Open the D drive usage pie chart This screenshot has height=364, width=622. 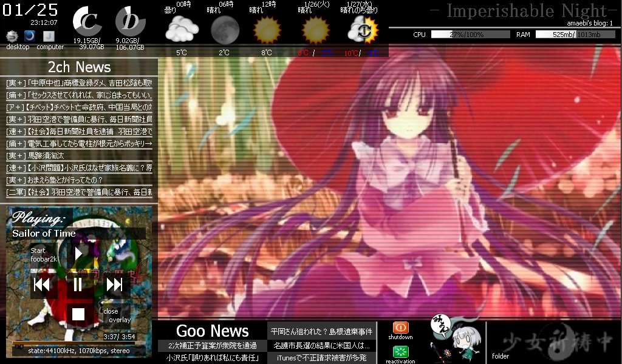click(131, 21)
